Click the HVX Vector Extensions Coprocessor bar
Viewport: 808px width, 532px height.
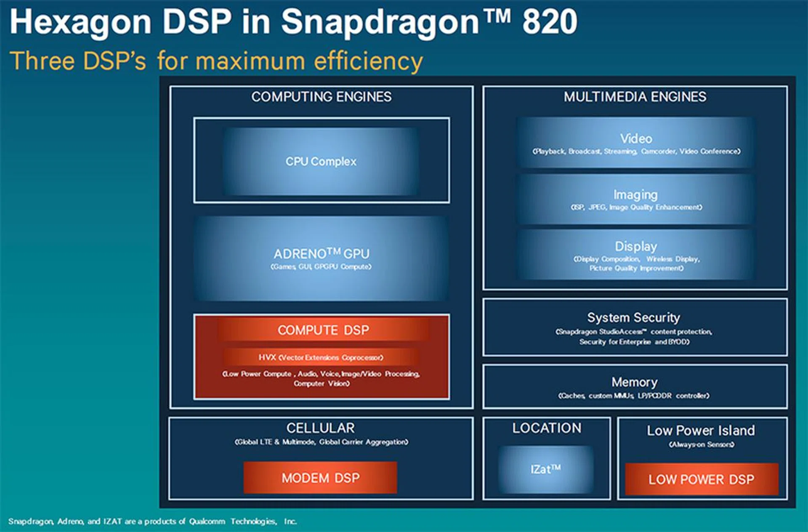[321, 357]
